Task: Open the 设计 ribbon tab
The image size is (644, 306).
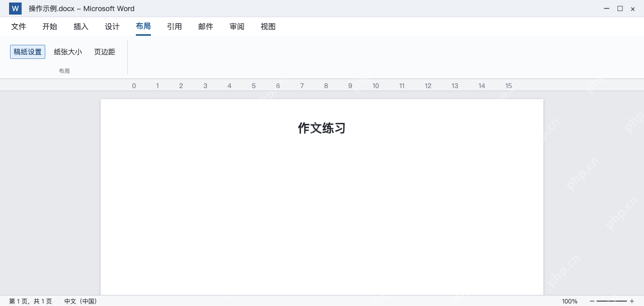Action: 112,27
